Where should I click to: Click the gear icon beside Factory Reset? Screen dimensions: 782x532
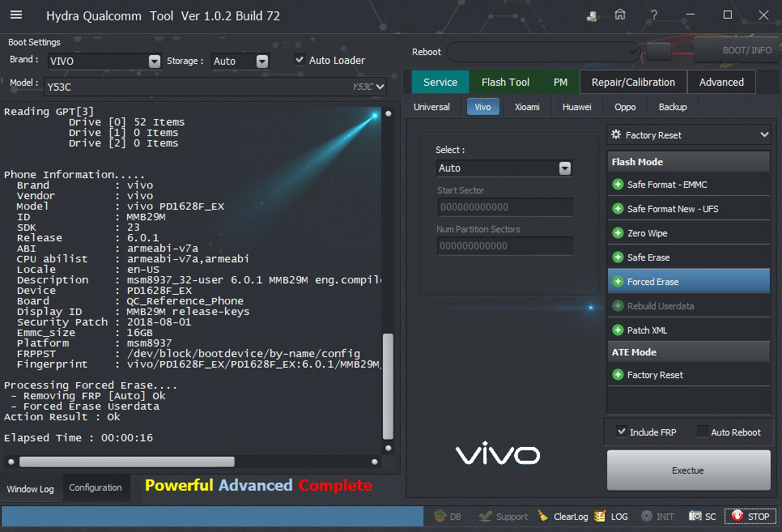point(616,134)
